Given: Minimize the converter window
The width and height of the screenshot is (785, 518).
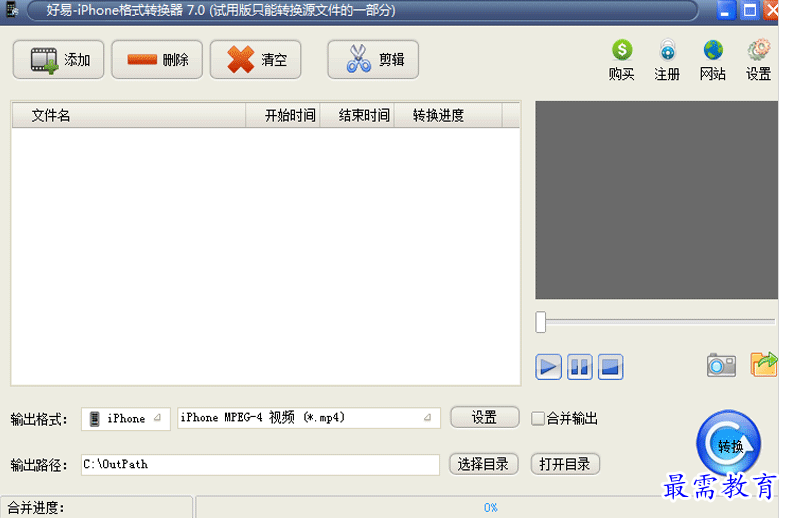Looking at the screenshot, I should [x=725, y=10].
